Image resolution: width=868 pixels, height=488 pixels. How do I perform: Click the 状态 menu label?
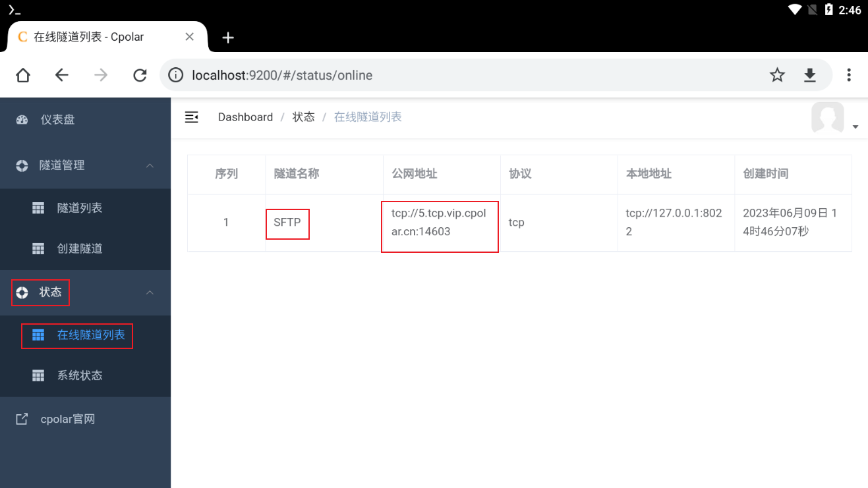[51, 292]
